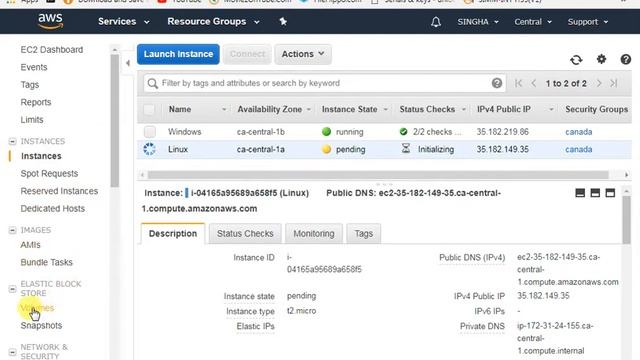
Task: Click the pin shortcut icon in navbar
Action: 283,21
